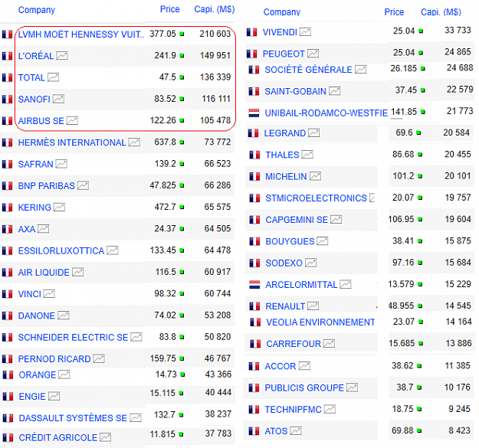The height and width of the screenshot is (448, 479).
Task: Open the chart icon next to PUBLICIS GROUPE
Action: pos(353,388)
